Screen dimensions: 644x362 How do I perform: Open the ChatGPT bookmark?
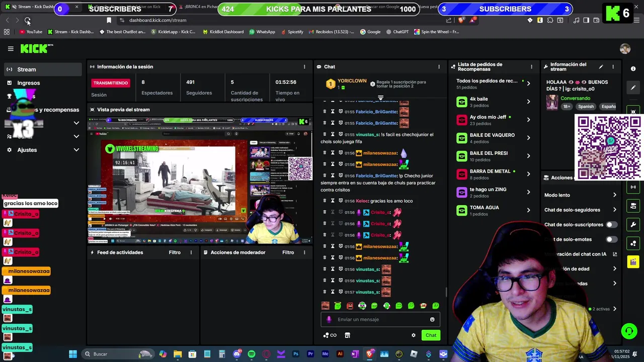[x=397, y=32]
